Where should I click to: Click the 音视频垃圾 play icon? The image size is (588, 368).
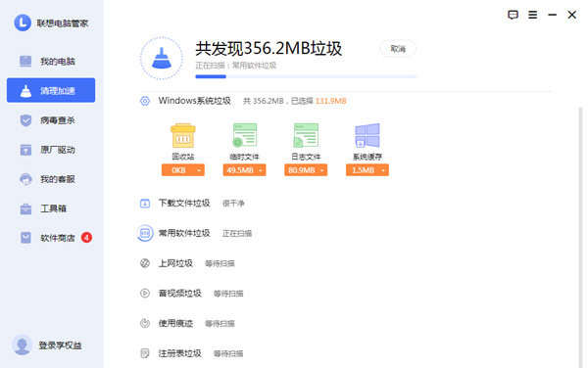[x=145, y=293]
